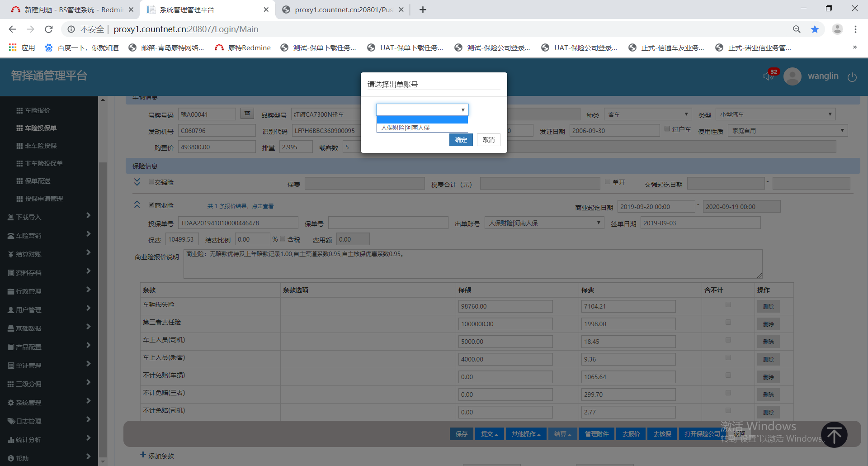868x466 pixels.
Task: Click 取消 to cancel the dialog
Action: coord(488,140)
